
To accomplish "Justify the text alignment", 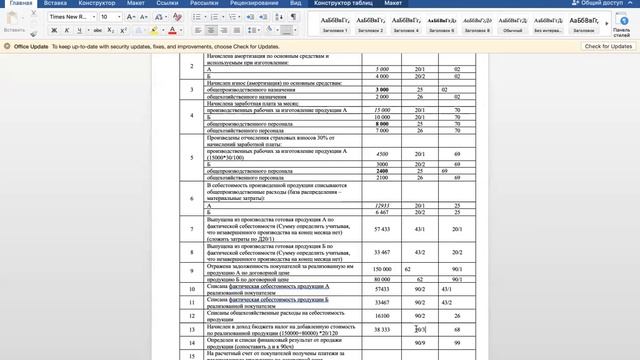I will pos(237,30).
